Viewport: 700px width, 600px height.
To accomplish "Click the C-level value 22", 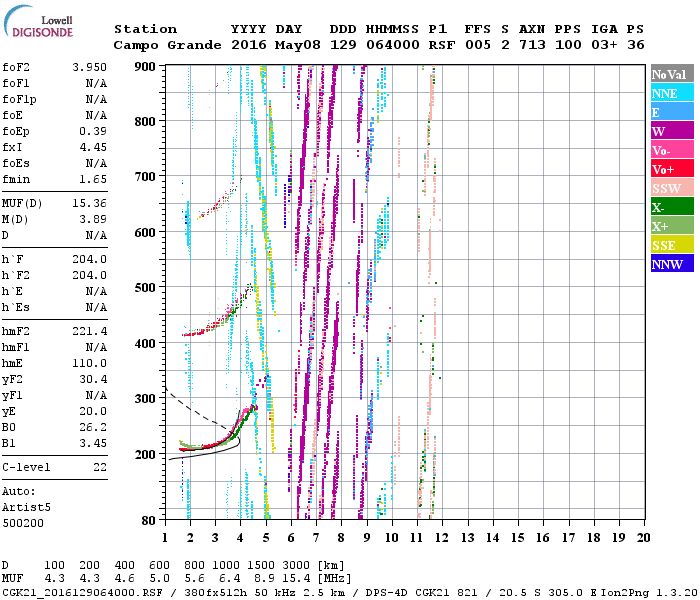I will point(100,467).
